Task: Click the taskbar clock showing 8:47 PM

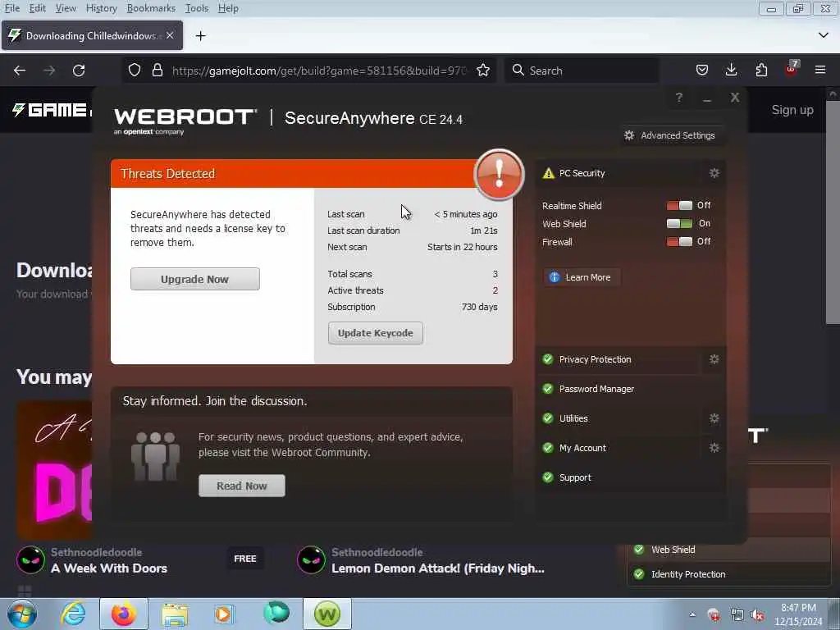Action: pyautogui.click(x=798, y=614)
